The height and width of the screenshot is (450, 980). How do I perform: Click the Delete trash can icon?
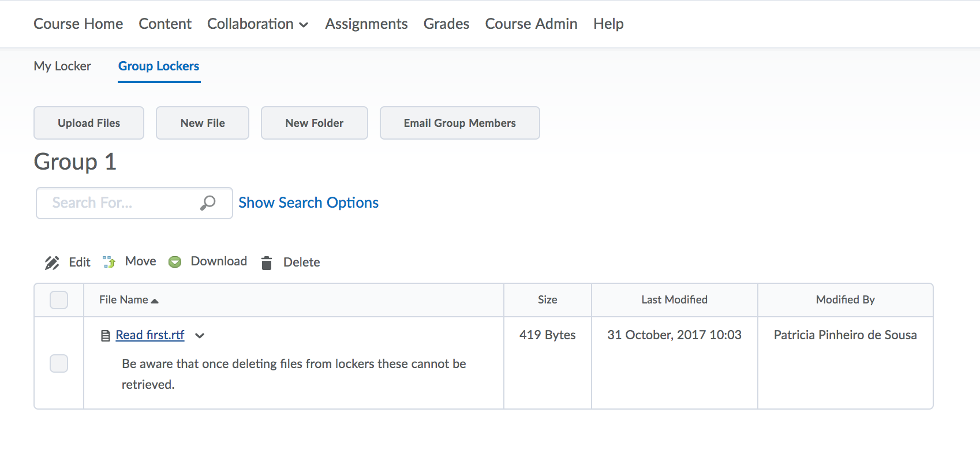267,263
